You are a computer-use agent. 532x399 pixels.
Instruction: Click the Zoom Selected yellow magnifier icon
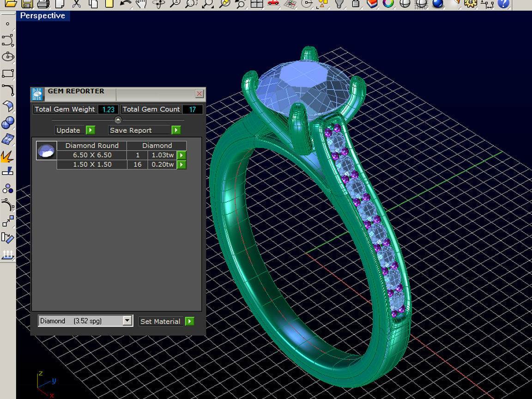point(224,3)
